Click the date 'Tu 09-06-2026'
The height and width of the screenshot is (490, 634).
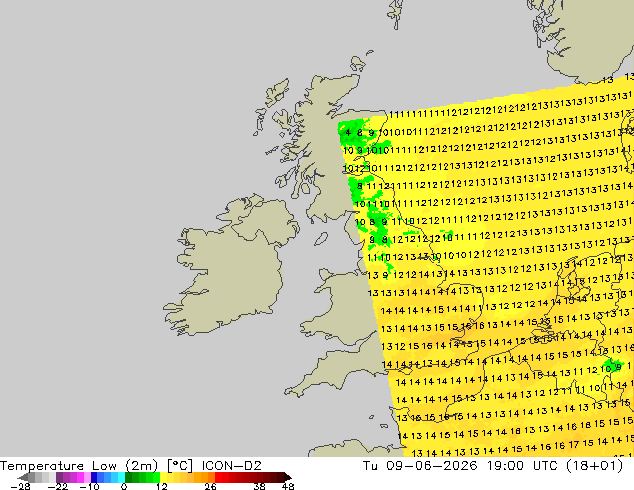pyautogui.click(x=420, y=466)
